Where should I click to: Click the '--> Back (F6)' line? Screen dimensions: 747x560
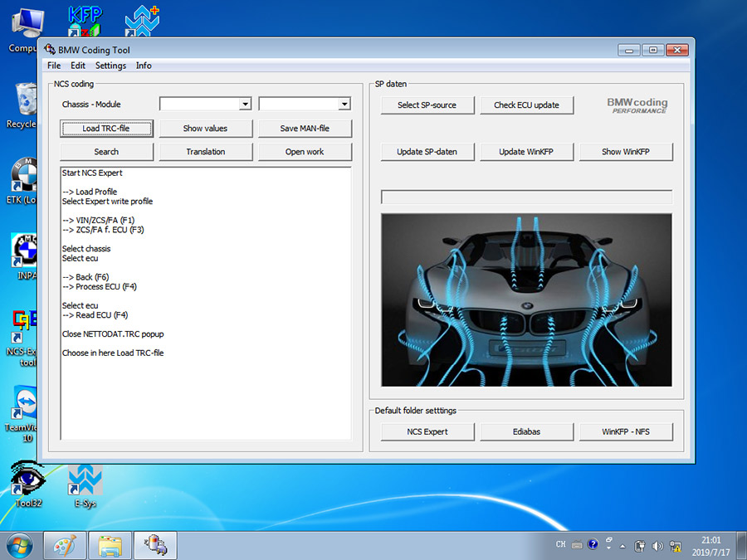point(85,277)
